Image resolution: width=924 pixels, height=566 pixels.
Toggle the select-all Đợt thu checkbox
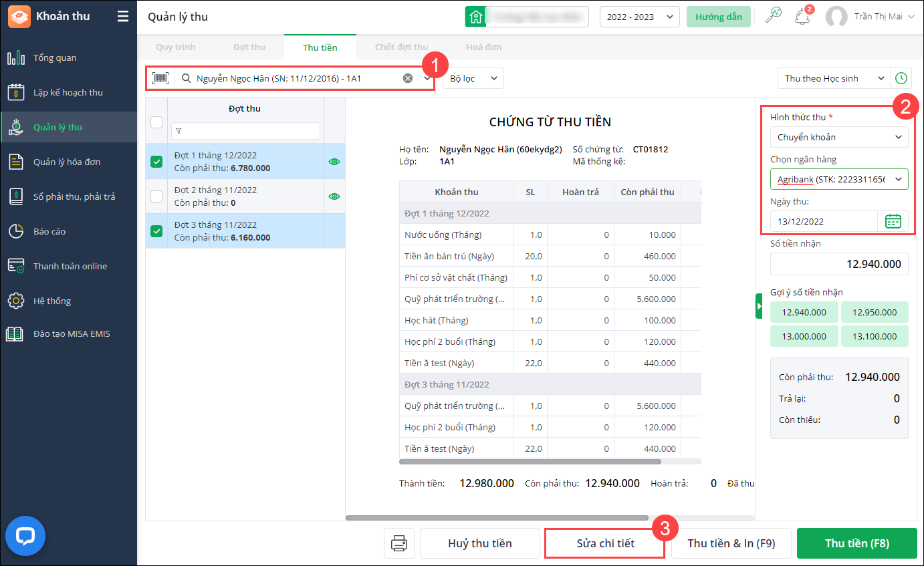pos(156,122)
